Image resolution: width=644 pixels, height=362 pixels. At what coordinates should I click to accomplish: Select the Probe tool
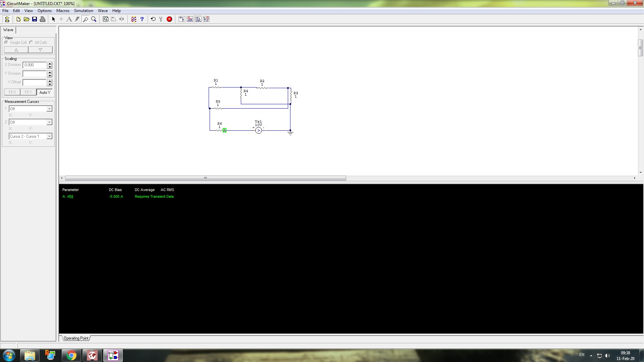[x=86, y=19]
